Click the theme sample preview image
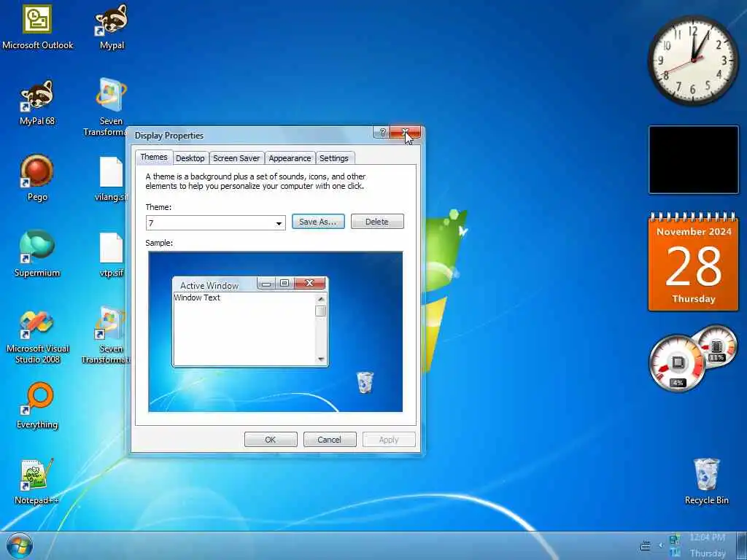This screenshot has height=560, width=747. [x=275, y=332]
